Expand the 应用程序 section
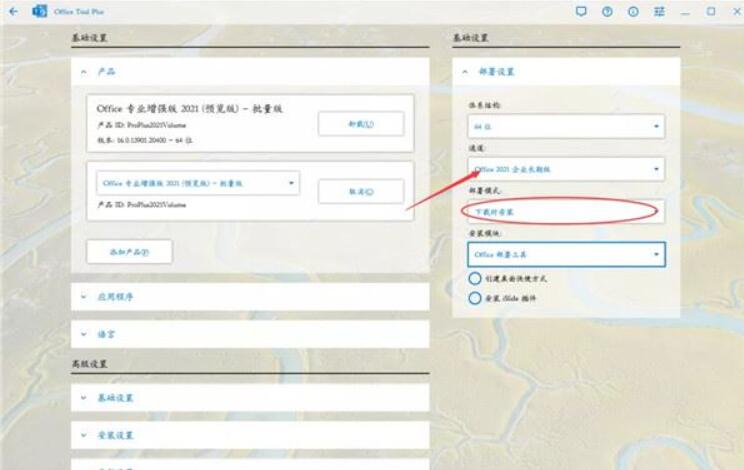Screen dimensions: 744x470 [x=250, y=297]
